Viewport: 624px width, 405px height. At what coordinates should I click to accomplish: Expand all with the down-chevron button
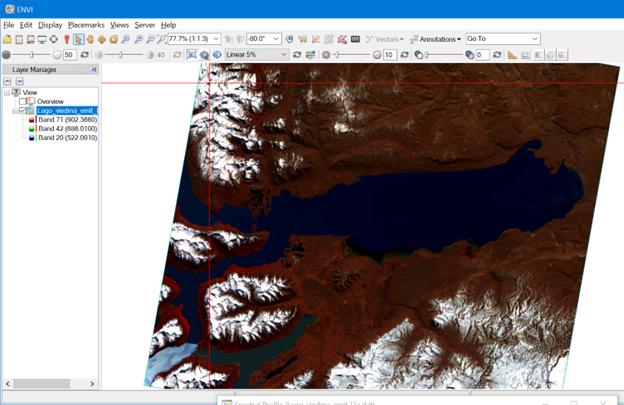coord(20,81)
